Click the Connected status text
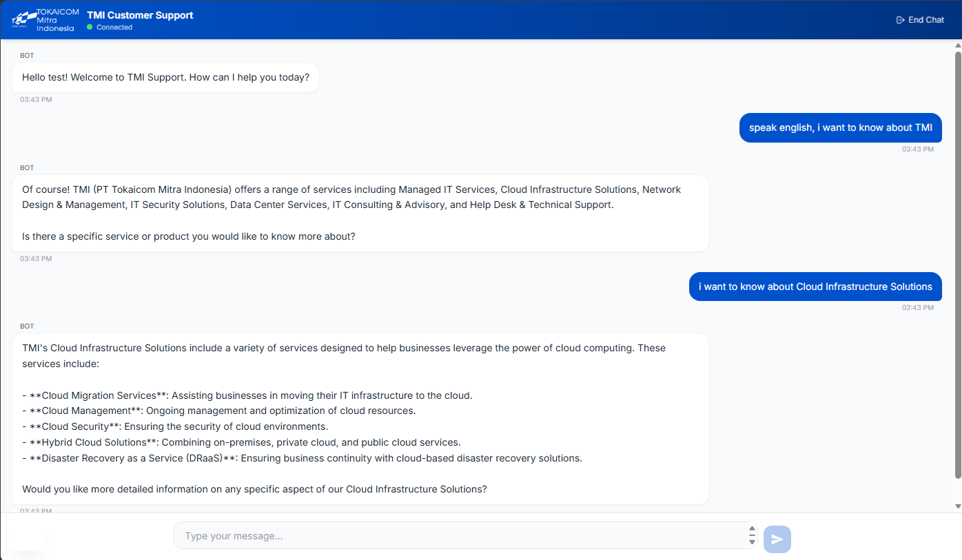The height and width of the screenshot is (560, 962). (x=114, y=28)
